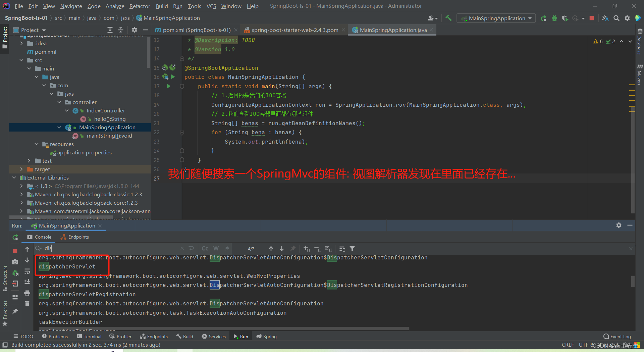Rerun MainSpringApplication from top toolbar

tap(543, 18)
